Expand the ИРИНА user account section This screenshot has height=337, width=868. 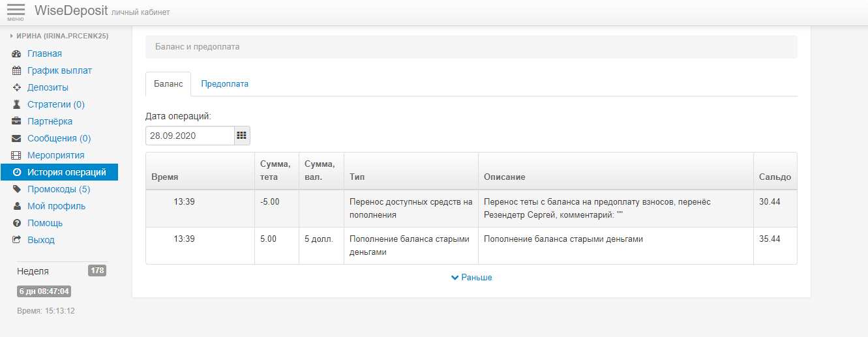(x=59, y=37)
